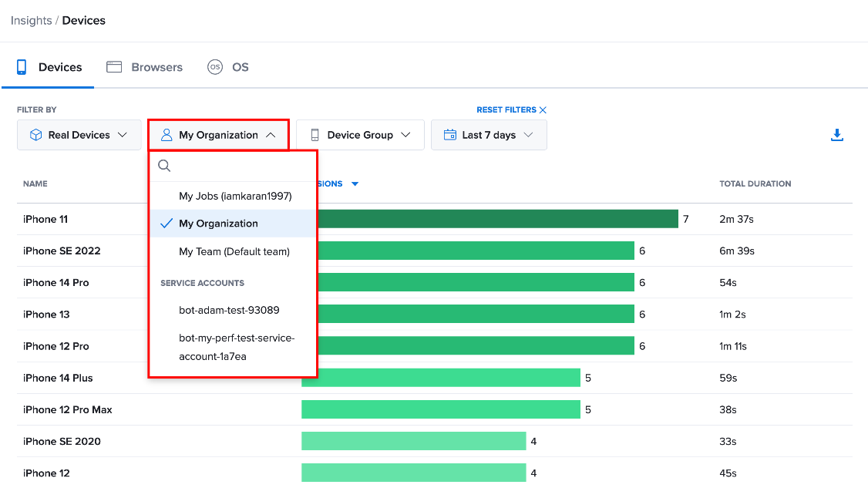This screenshot has height=488, width=868.
Task: Click the 38s duration value
Action: pyautogui.click(x=728, y=409)
